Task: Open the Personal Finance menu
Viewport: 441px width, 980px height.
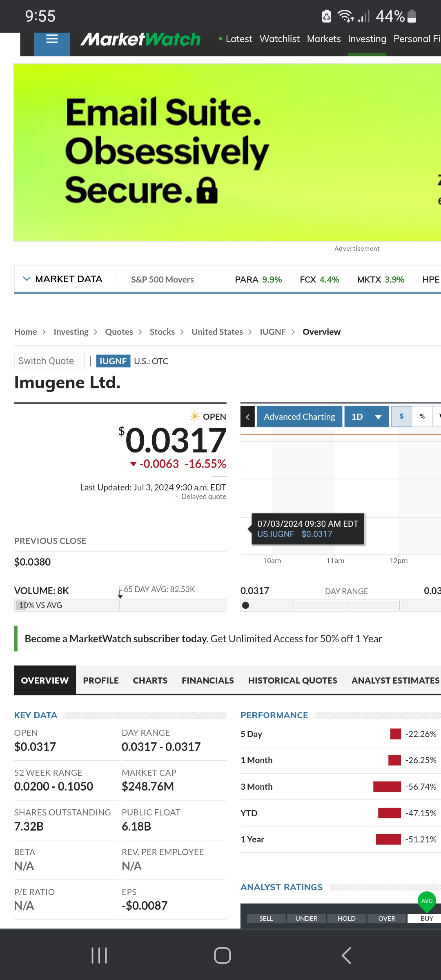Action: tap(417, 39)
